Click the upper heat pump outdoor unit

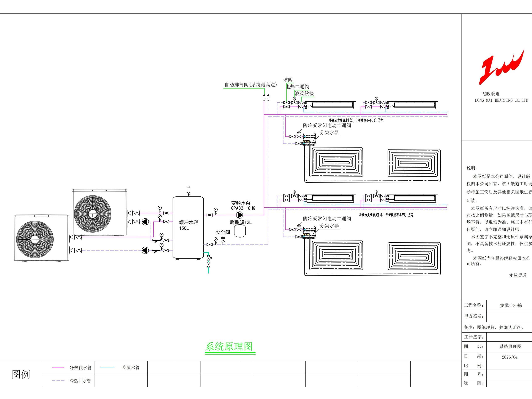click(x=100, y=212)
